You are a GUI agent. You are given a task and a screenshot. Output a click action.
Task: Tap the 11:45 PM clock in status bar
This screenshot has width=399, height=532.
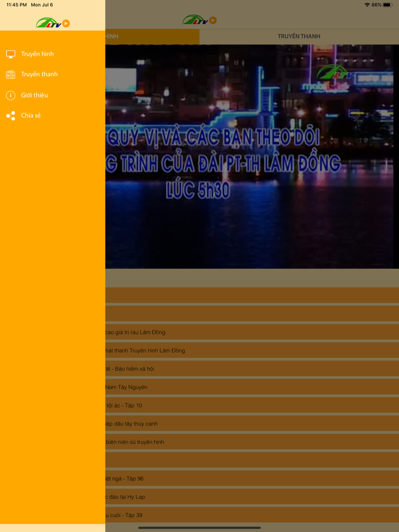pyautogui.click(x=17, y=5)
